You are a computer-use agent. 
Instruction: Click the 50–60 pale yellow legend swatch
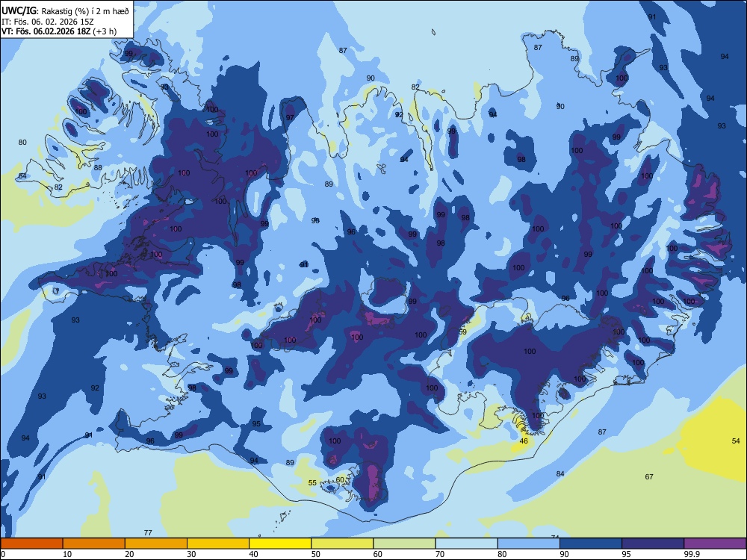342,544
